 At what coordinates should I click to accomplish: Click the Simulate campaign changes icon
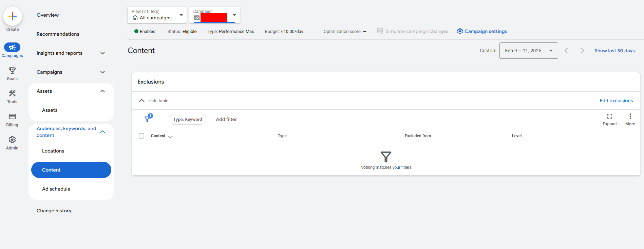point(380,31)
